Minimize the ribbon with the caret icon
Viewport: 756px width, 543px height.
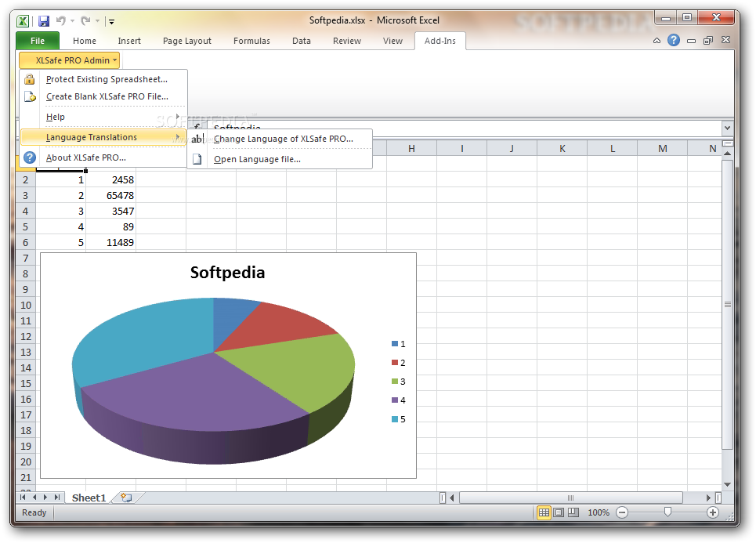[657, 41]
